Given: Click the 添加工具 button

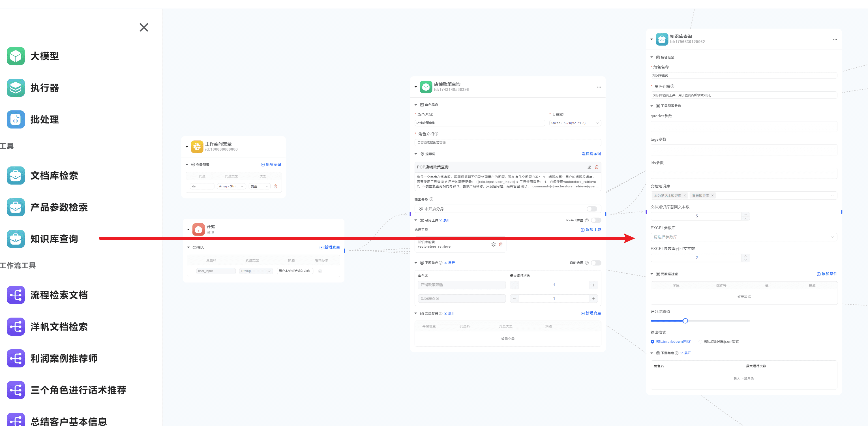Looking at the screenshot, I should coord(591,230).
